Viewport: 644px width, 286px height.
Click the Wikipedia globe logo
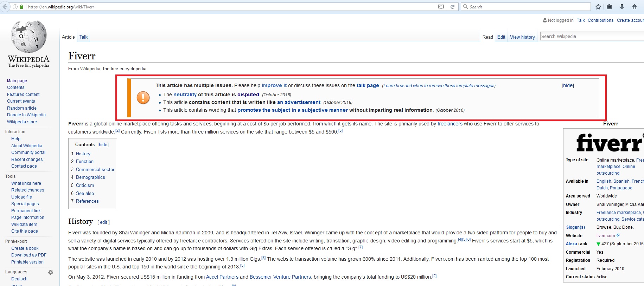click(28, 37)
